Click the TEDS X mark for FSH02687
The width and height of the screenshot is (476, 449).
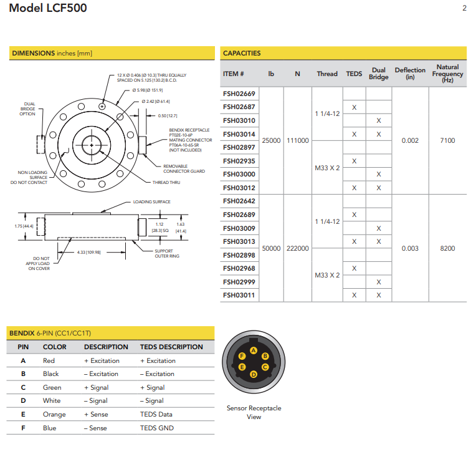point(354,107)
